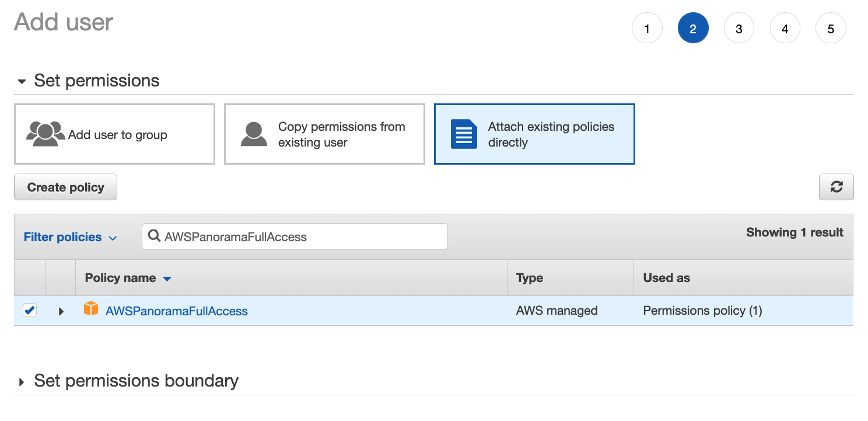Expand the AWSPanoramaFullAccess policy row details
868x421 pixels.
(61, 311)
